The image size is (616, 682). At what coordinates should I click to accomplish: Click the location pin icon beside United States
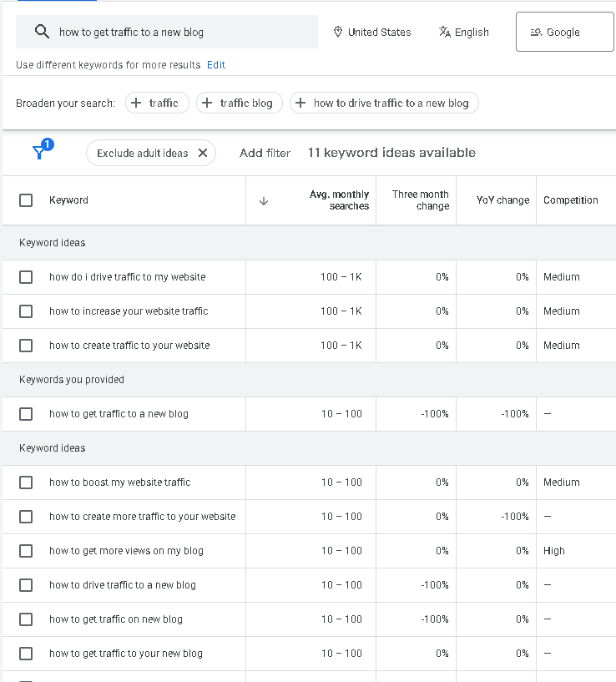click(x=337, y=32)
